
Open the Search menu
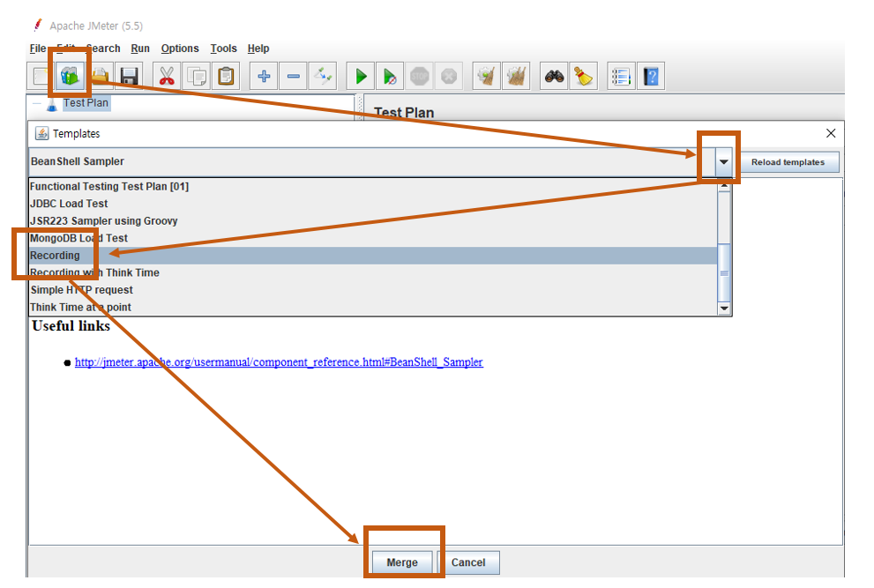(x=103, y=48)
